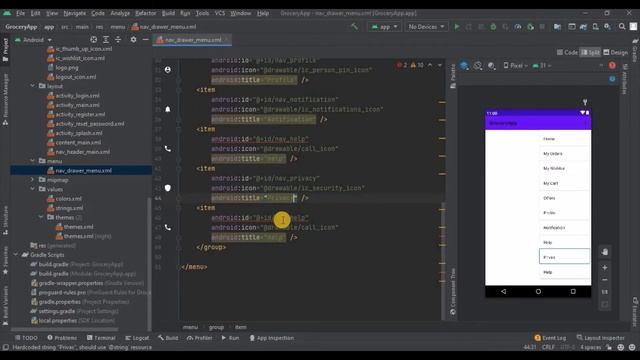Click the Debug app bug icon

[493, 27]
